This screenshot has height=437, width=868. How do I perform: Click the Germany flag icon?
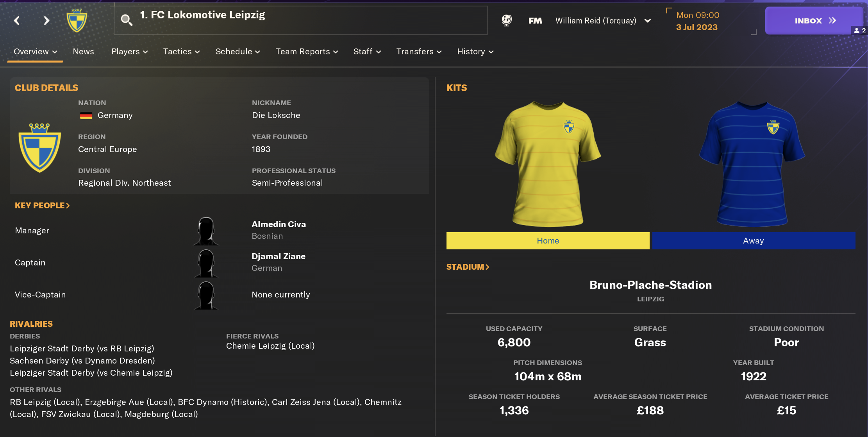click(x=86, y=116)
